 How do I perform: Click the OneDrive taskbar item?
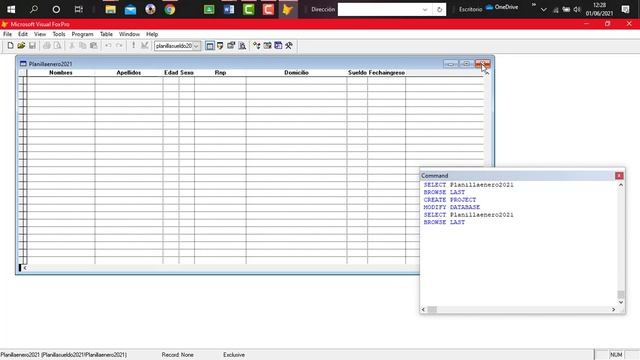pos(502,7)
